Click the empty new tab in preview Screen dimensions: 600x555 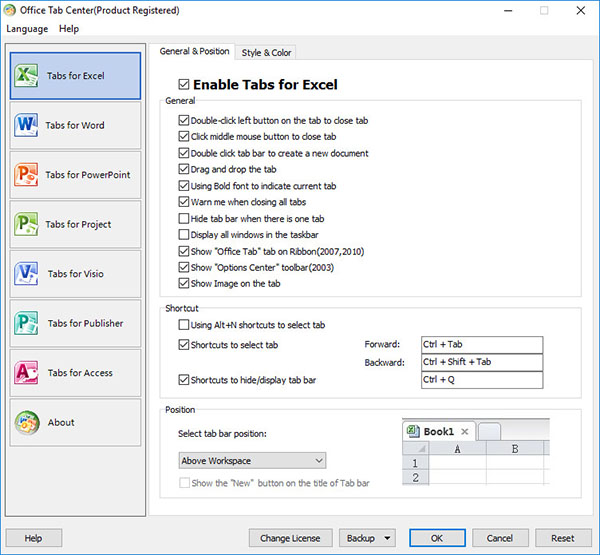489,432
